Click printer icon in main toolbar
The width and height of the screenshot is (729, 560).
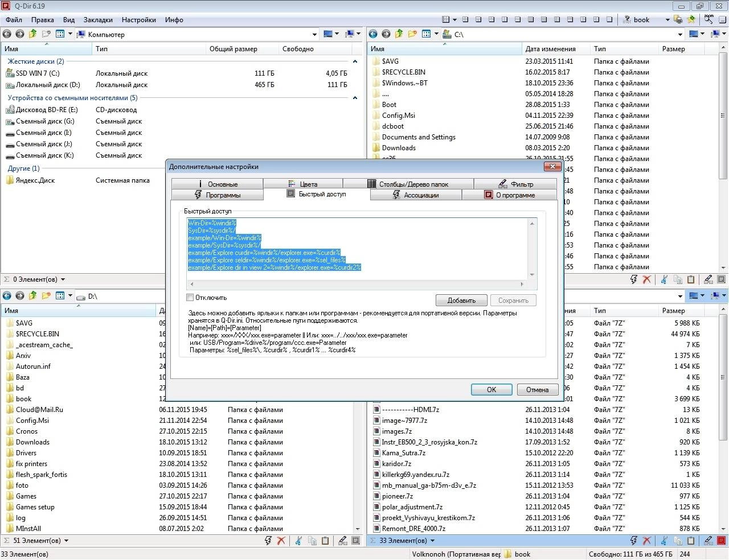[678, 19]
